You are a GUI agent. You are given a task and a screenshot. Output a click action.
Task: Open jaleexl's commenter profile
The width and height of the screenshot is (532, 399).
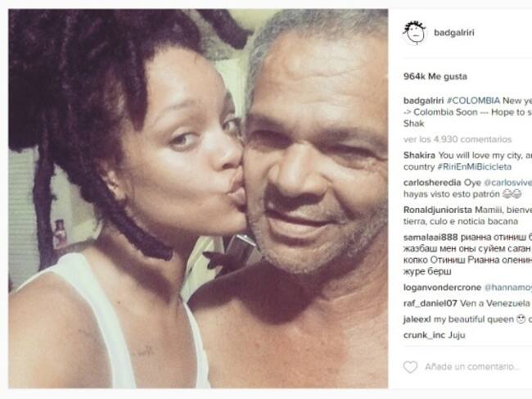point(417,320)
